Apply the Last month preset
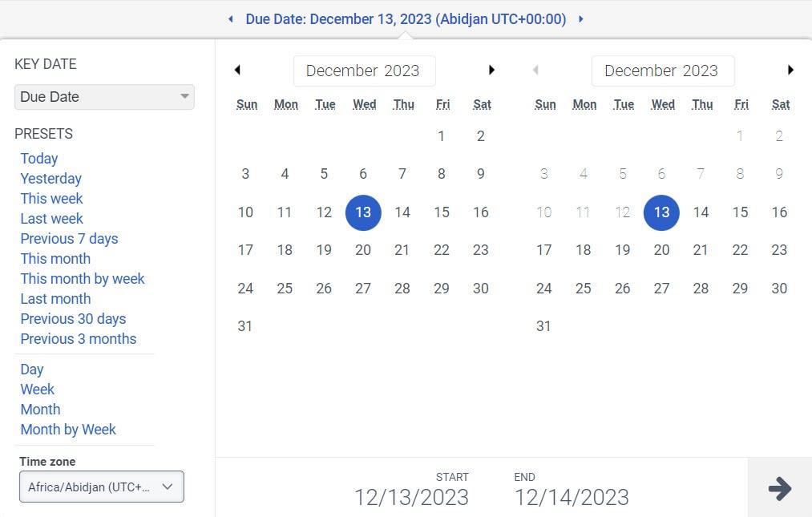This screenshot has height=517, width=812. (x=55, y=298)
